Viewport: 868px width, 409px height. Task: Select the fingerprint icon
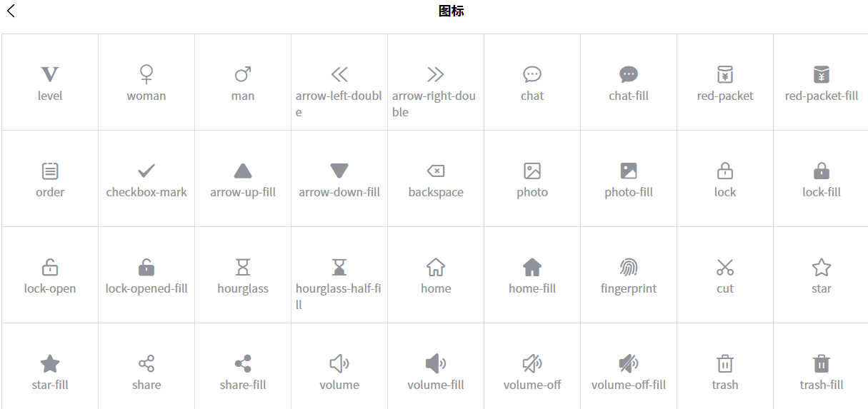click(629, 267)
